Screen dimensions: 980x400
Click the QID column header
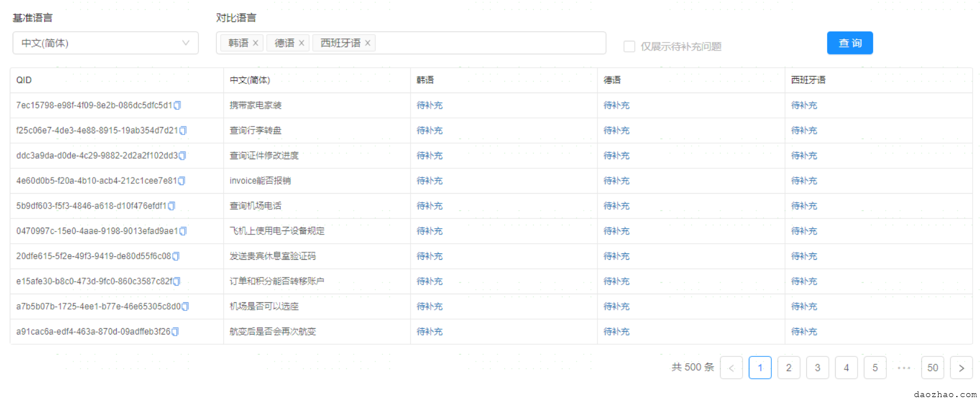[117, 80]
